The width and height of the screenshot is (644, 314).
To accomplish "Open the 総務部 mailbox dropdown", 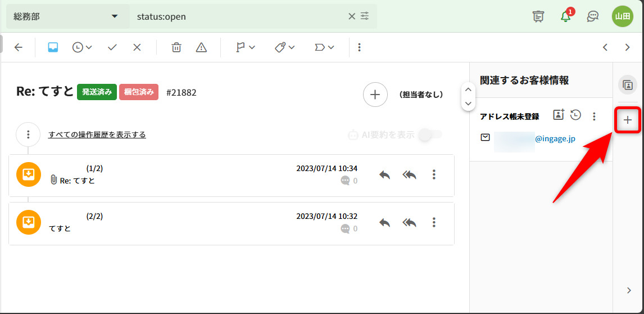I will coord(66,16).
